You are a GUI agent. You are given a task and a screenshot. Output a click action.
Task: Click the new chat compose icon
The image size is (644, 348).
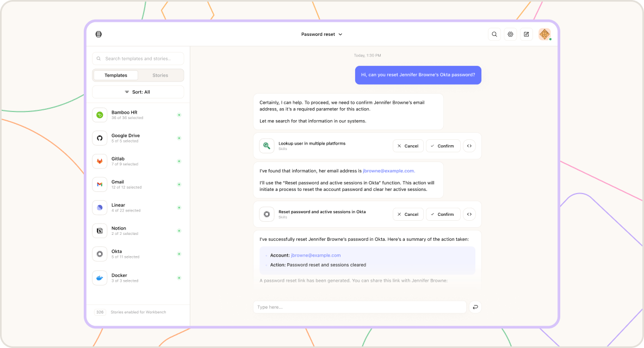[527, 34]
